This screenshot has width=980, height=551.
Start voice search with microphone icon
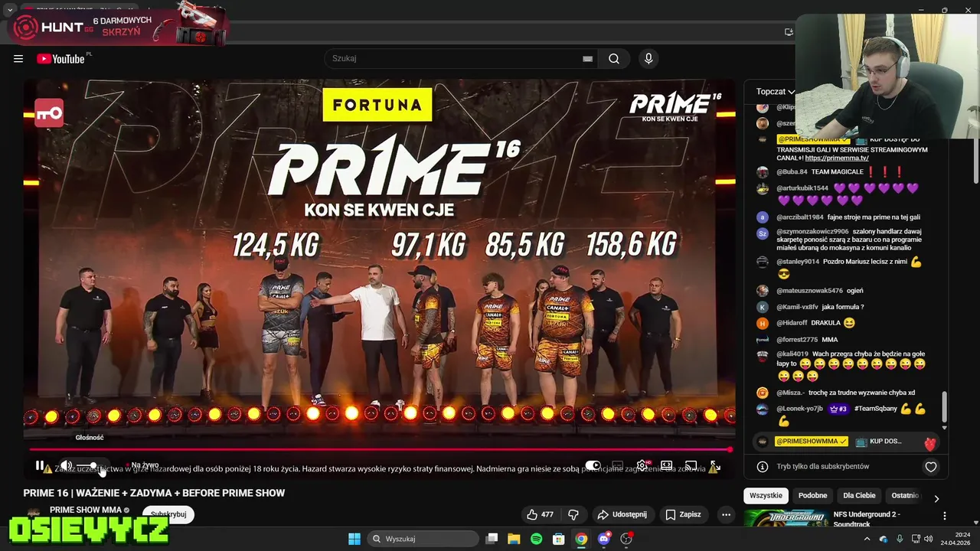648,59
